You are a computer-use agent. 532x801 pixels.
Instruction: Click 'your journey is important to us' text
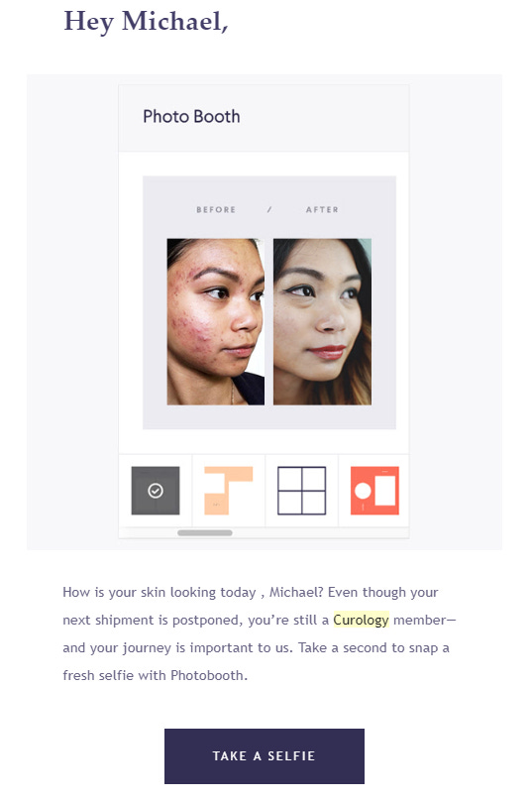point(191,647)
